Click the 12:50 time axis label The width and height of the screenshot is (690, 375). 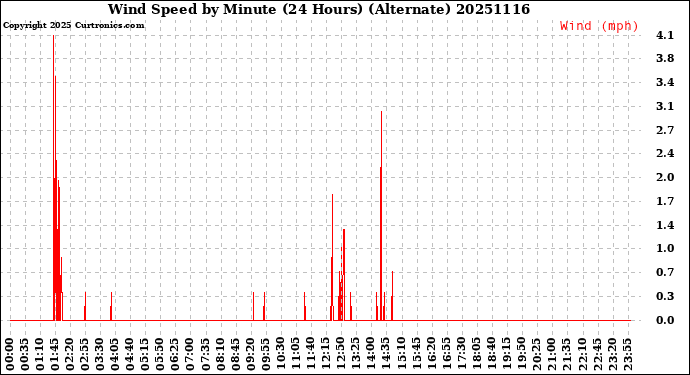[x=341, y=355]
